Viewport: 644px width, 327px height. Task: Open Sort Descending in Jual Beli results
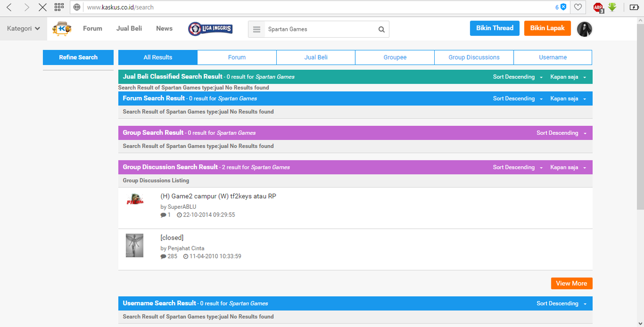517,77
